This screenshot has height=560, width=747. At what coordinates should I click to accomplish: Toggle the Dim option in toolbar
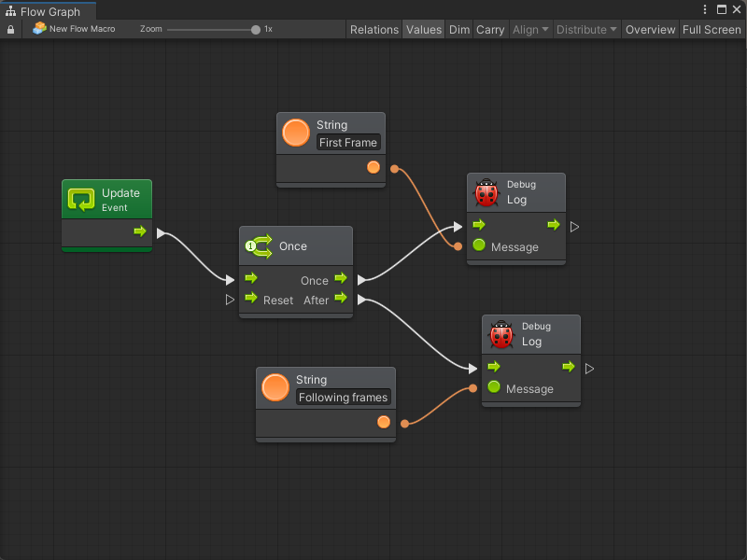pos(459,30)
